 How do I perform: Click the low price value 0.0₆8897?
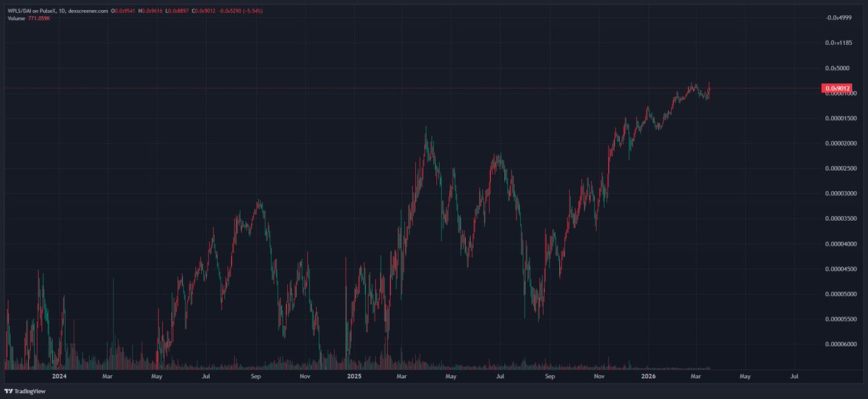[179, 11]
